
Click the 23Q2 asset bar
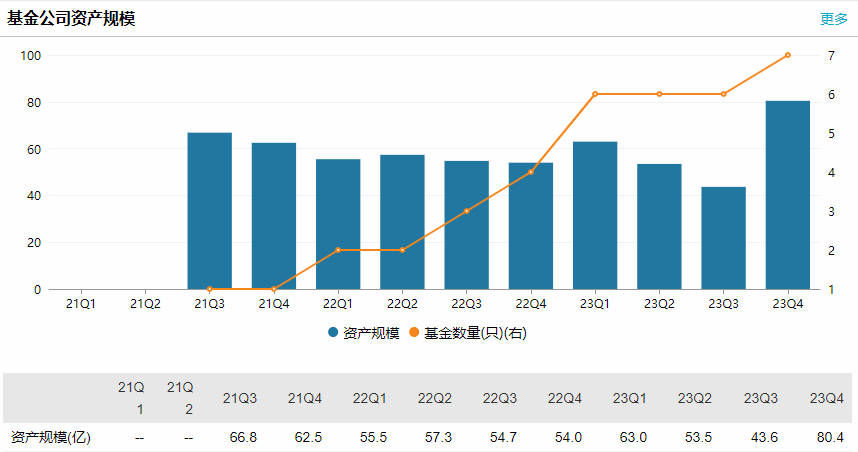[659, 227]
